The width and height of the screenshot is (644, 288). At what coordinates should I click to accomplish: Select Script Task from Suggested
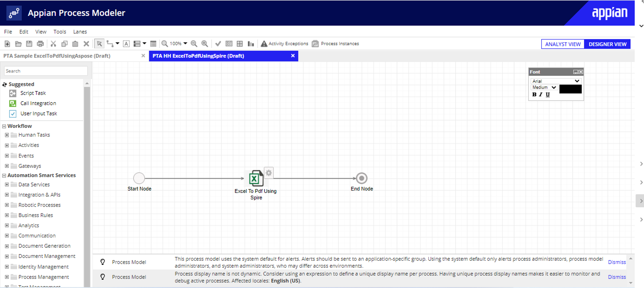tap(33, 93)
